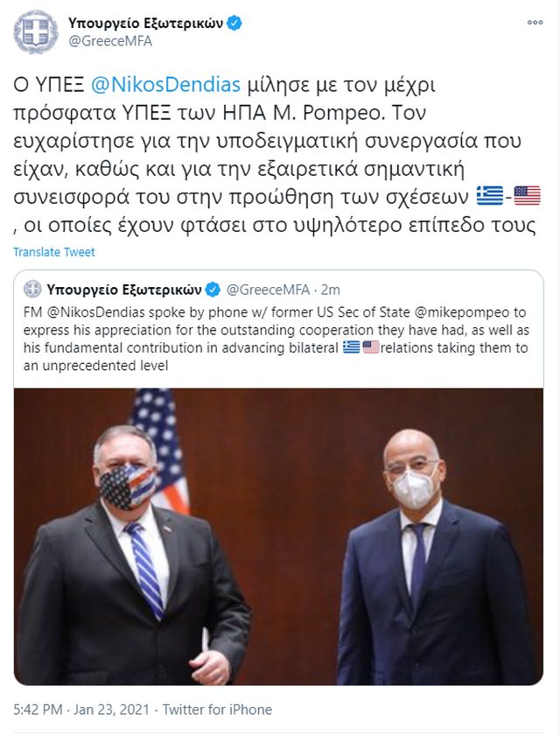Click the Greek flag emoji in the quoted tweet
The image size is (560, 735).
[352, 347]
